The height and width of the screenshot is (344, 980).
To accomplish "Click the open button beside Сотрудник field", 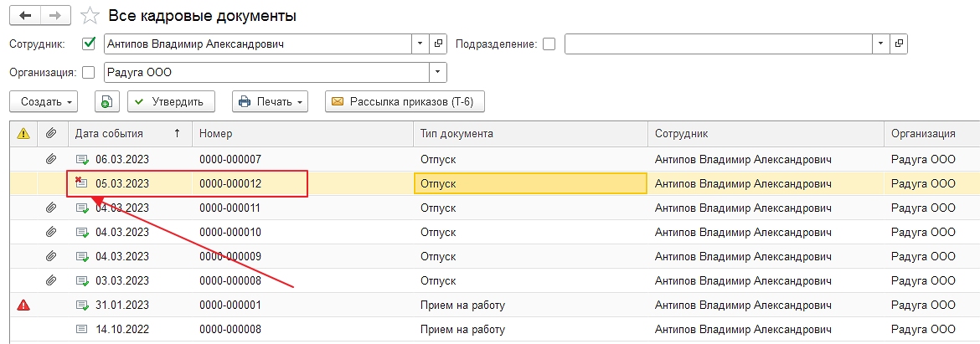I will click(439, 44).
